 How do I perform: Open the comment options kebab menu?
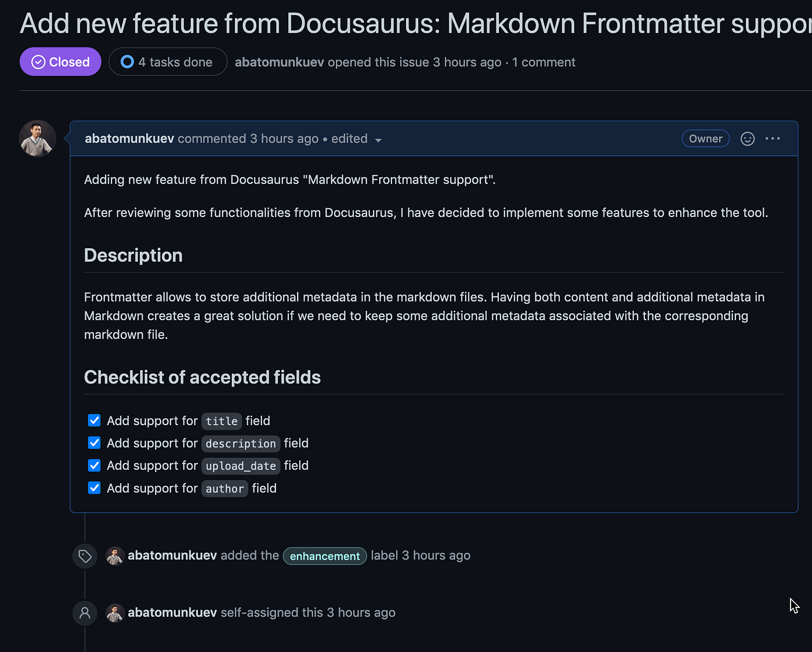[x=773, y=139]
